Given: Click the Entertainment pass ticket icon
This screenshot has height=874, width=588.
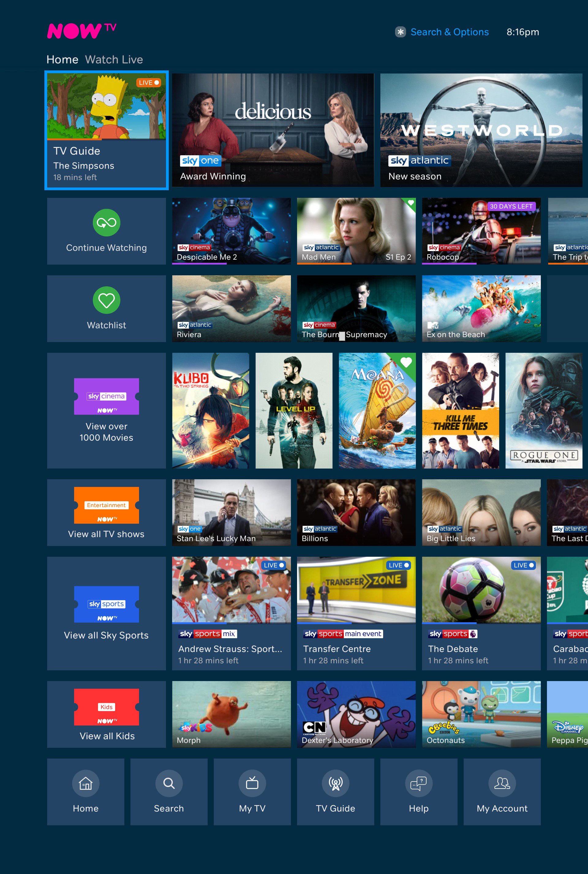Looking at the screenshot, I should [107, 505].
